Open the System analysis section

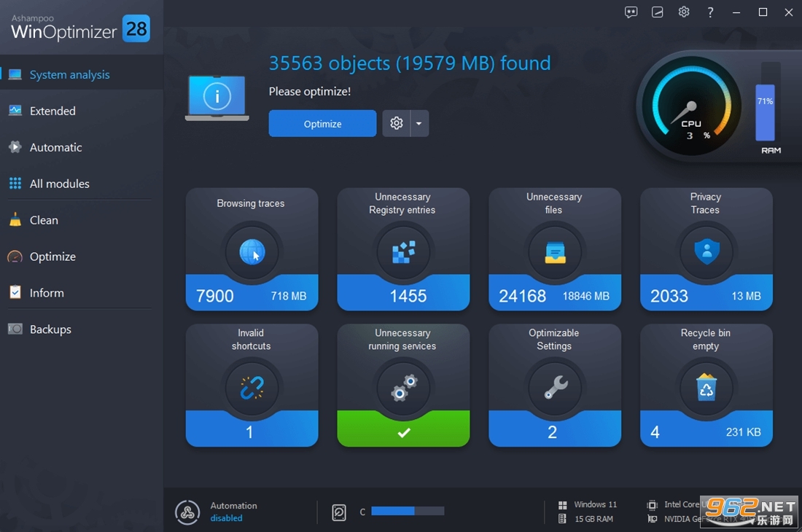(x=82, y=74)
